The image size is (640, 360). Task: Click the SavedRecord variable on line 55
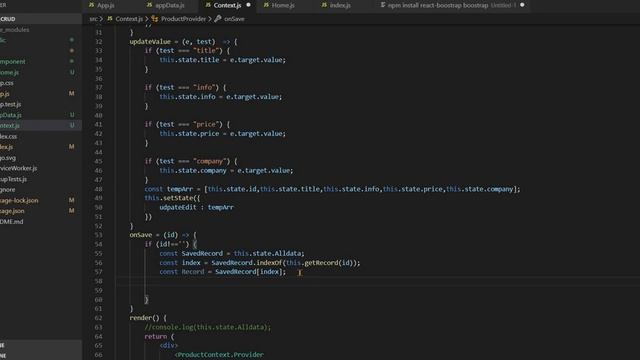pyautogui.click(x=202, y=253)
